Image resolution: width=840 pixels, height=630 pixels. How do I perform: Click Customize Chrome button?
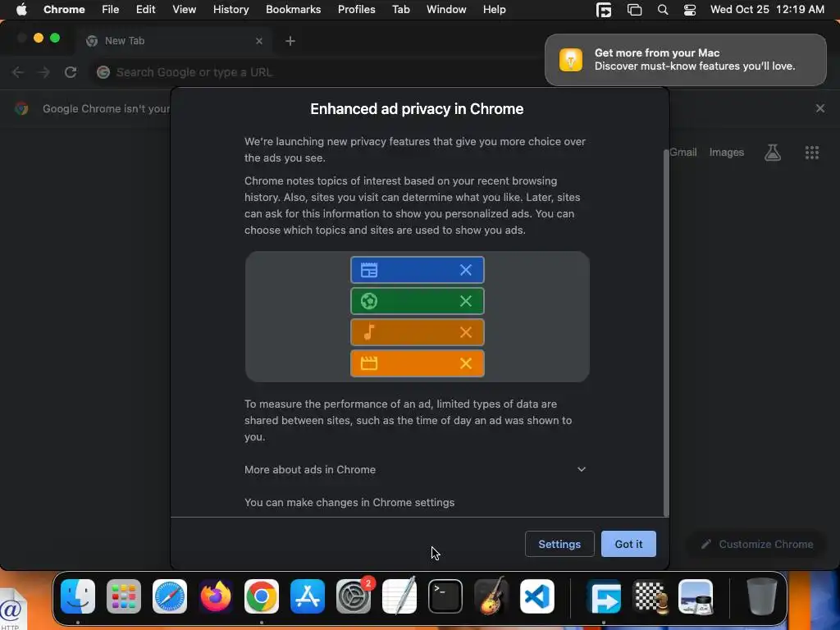(757, 545)
